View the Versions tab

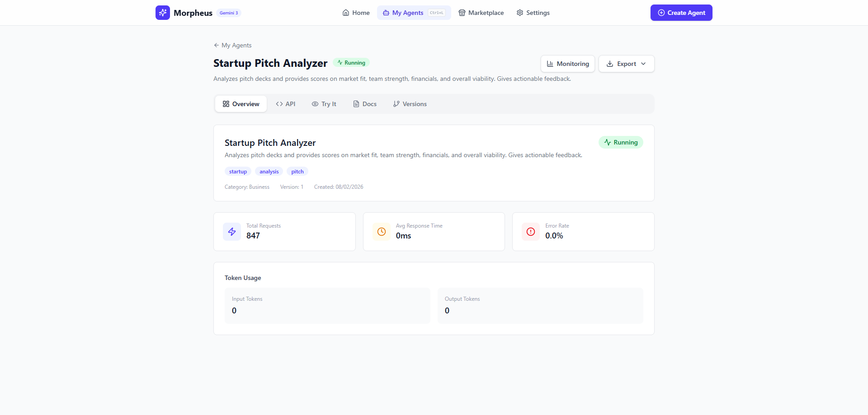[410, 104]
